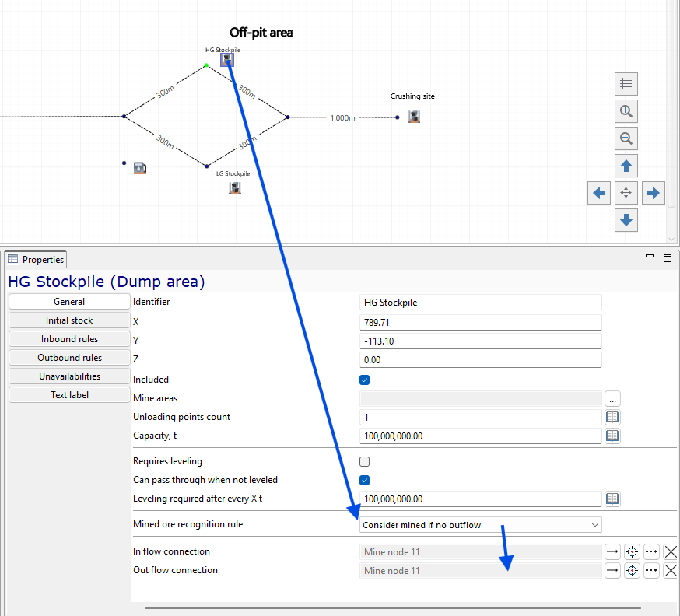Pan the map down with arrow
This screenshot has height=616, width=680.
click(626, 220)
